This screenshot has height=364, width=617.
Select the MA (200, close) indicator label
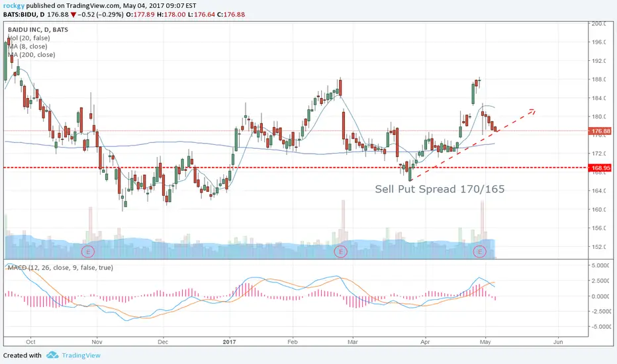(x=32, y=55)
